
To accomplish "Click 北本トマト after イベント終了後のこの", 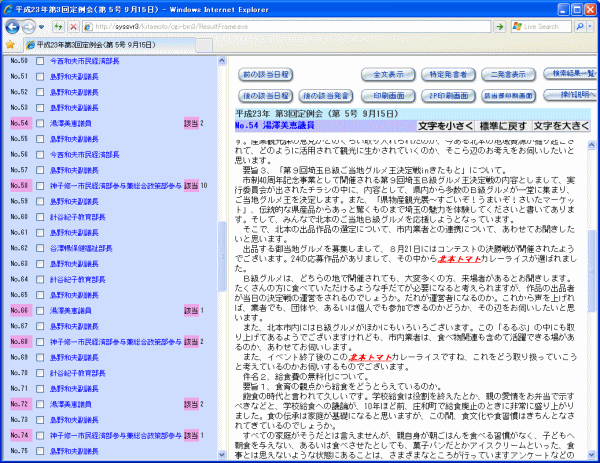I will (370, 357).
